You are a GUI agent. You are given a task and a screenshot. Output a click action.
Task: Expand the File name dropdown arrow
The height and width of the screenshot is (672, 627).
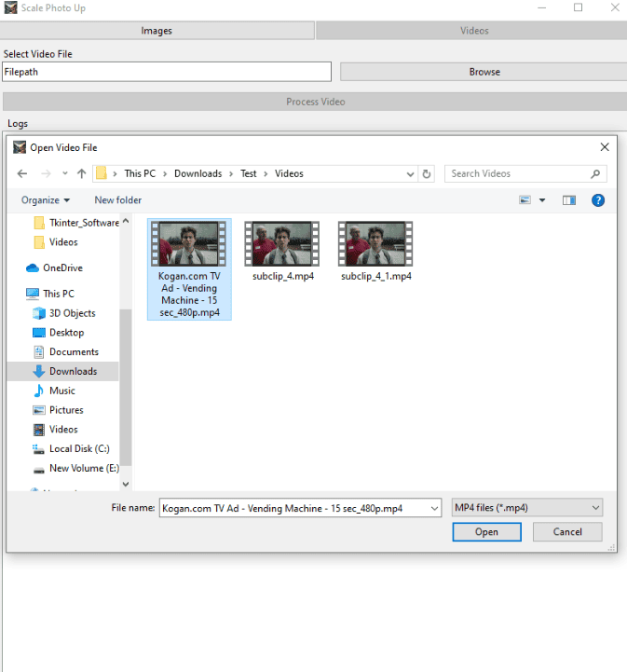pos(435,508)
